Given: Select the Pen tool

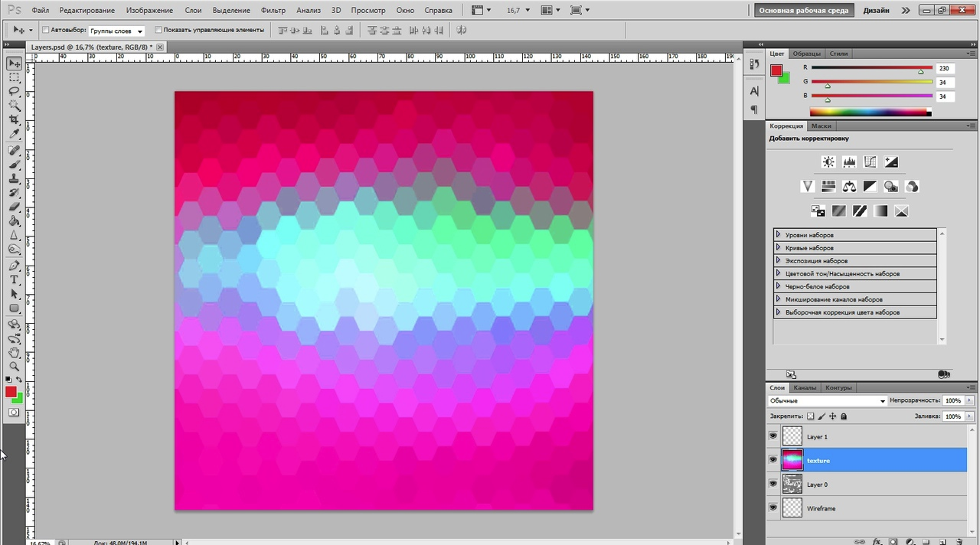Looking at the screenshot, I should [14, 266].
